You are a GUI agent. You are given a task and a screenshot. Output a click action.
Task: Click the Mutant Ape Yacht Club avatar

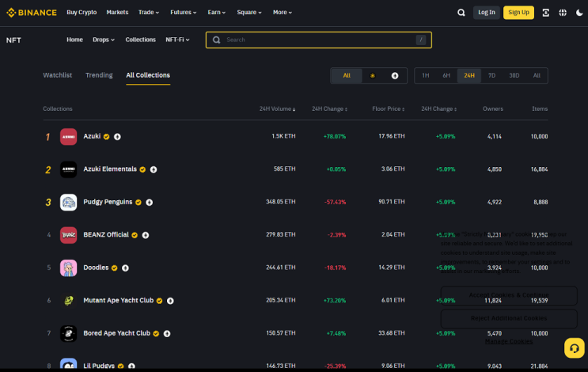pyautogui.click(x=68, y=301)
